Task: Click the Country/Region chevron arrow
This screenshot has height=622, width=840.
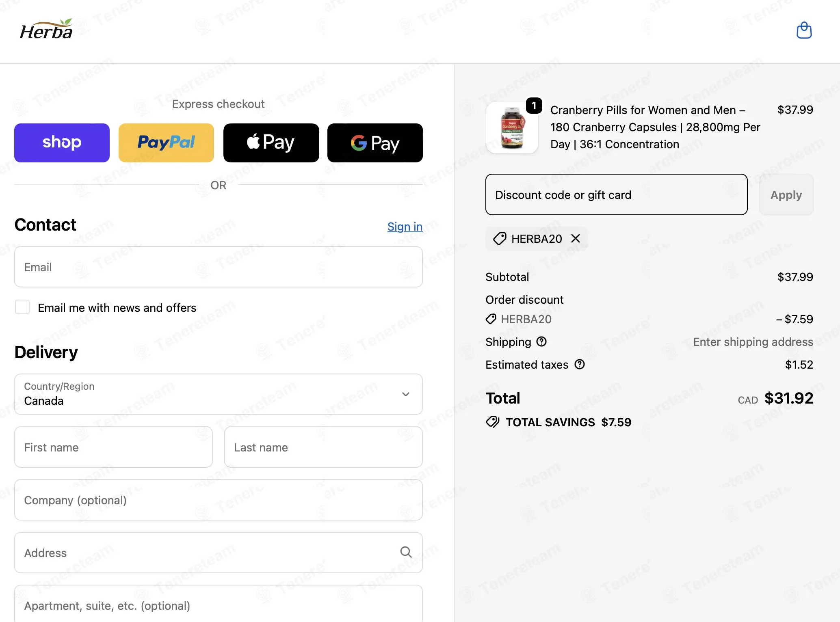Action: (405, 394)
